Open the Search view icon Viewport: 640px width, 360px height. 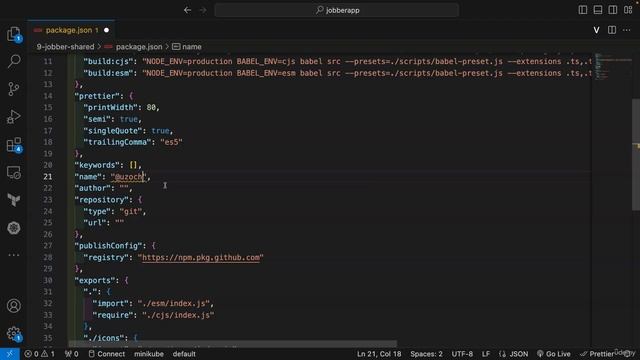[14, 61]
